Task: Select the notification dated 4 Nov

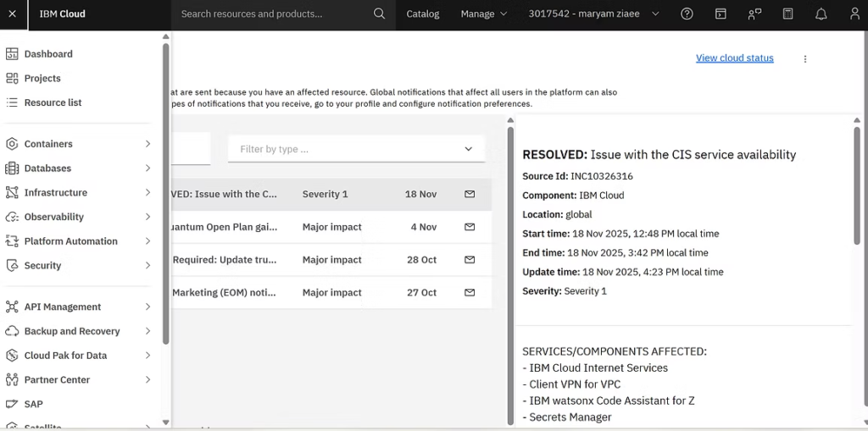Action: pos(331,227)
